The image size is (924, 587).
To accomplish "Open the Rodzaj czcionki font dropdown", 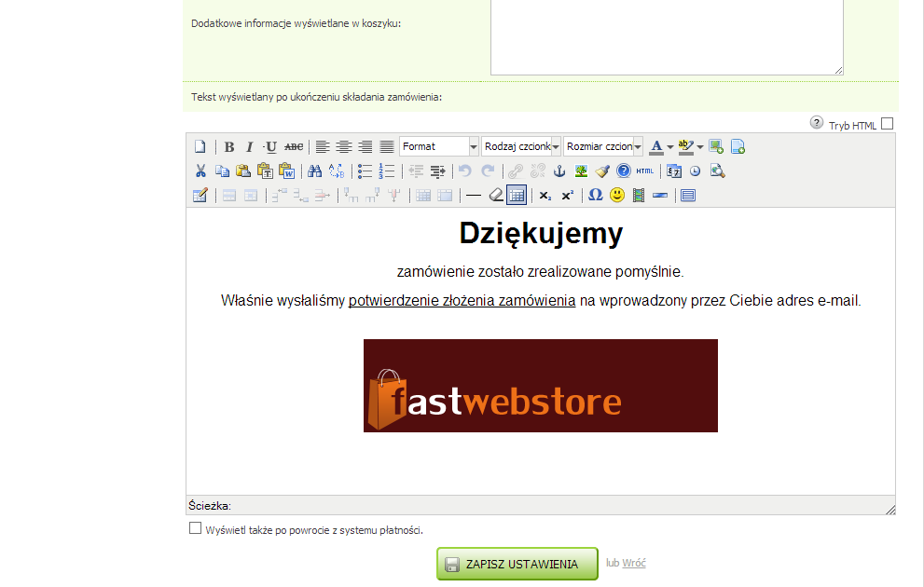I will pyautogui.click(x=521, y=146).
